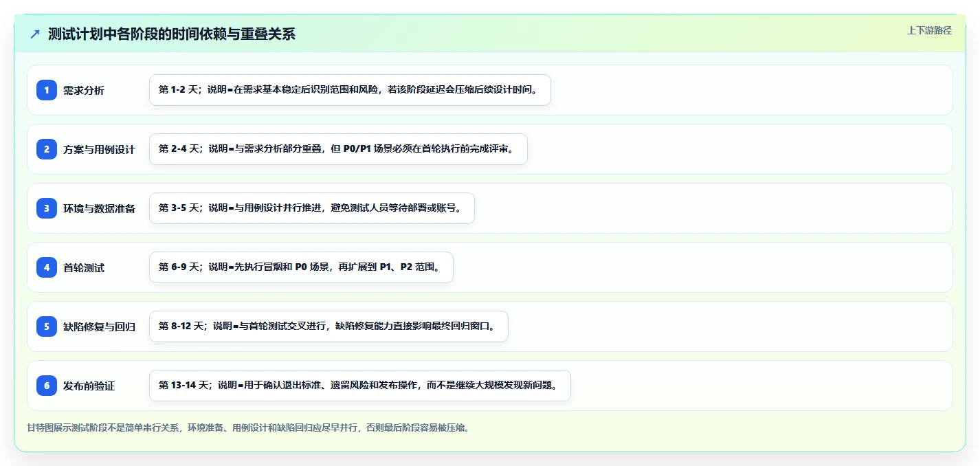Click the 第 13-14 天 description box

(x=360, y=386)
